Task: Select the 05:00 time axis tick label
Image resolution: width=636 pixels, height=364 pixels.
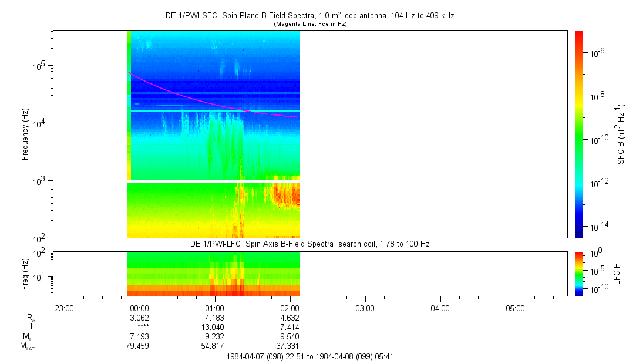Action: click(515, 307)
